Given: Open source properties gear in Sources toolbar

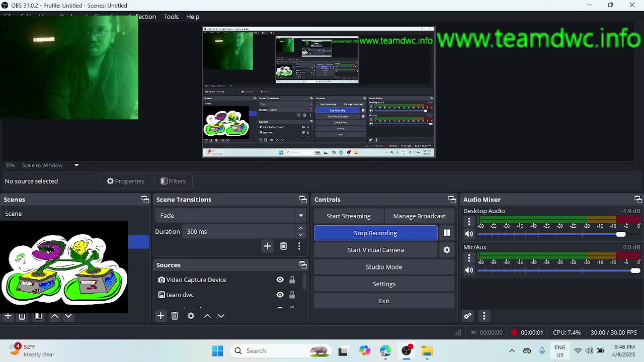Looking at the screenshot, I should tap(191, 316).
